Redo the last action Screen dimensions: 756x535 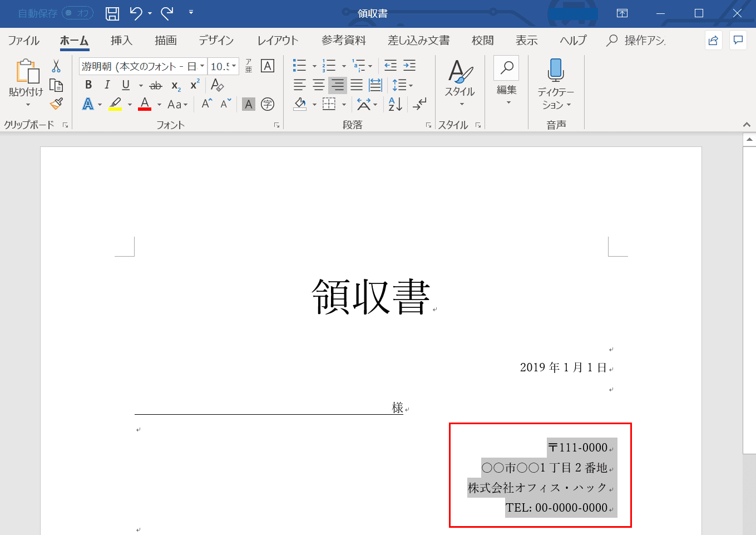[x=167, y=13]
